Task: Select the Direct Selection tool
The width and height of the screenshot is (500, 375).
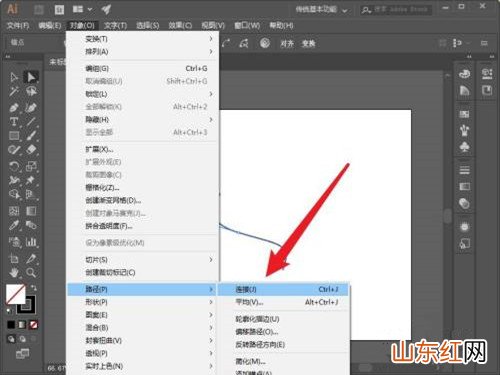Action: 31,77
